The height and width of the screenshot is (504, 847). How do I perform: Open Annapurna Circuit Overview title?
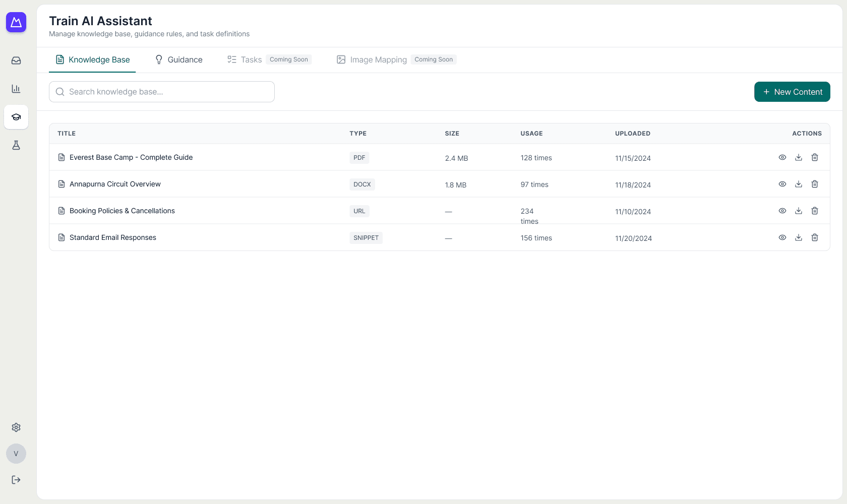tap(115, 184)
